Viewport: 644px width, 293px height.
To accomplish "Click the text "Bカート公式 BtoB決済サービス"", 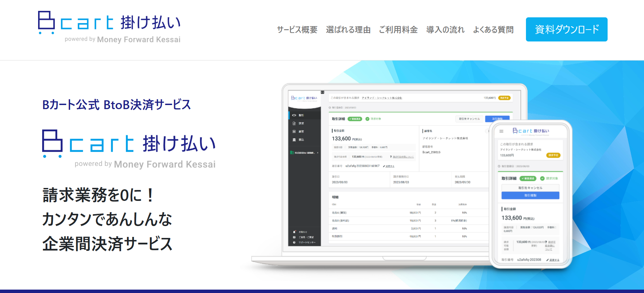I will (117, 105).
